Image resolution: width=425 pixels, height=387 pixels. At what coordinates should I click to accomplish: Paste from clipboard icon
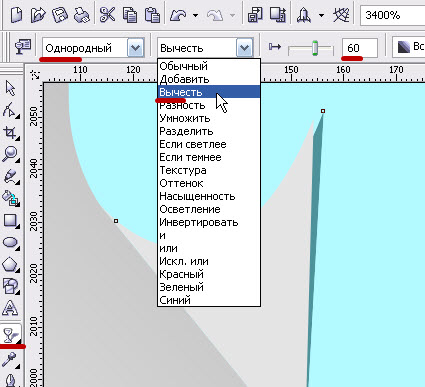152,15
